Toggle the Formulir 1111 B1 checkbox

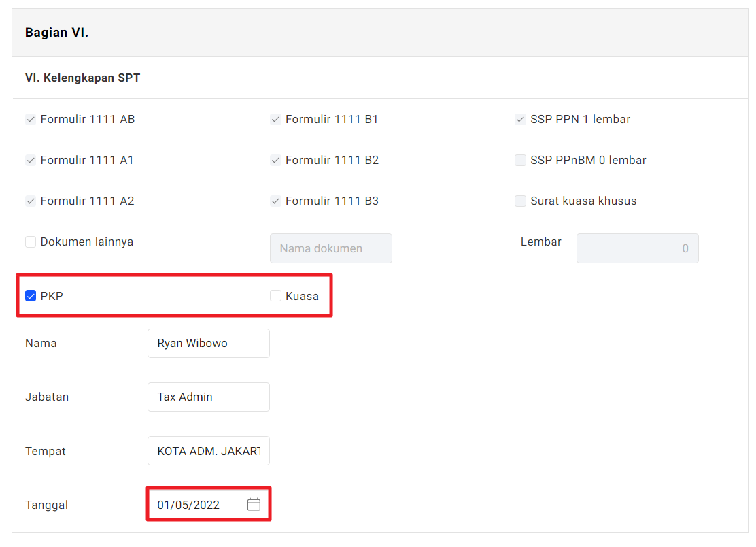click(x=275, y=120)
